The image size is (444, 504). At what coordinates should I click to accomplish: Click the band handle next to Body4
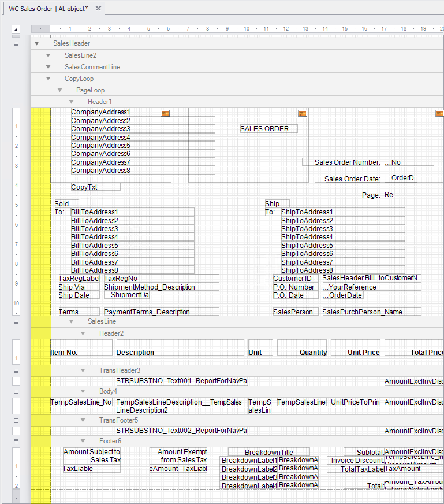point(16,391)
